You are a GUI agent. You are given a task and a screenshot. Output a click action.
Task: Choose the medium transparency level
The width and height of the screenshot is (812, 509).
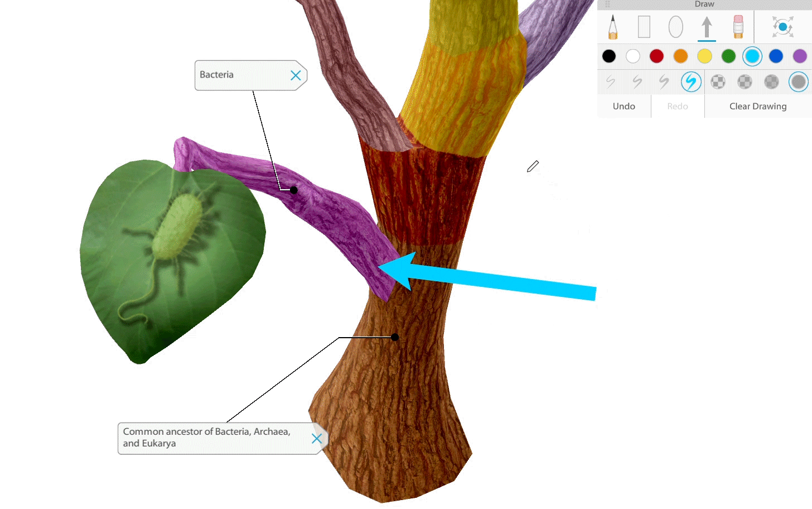[745, 81]
